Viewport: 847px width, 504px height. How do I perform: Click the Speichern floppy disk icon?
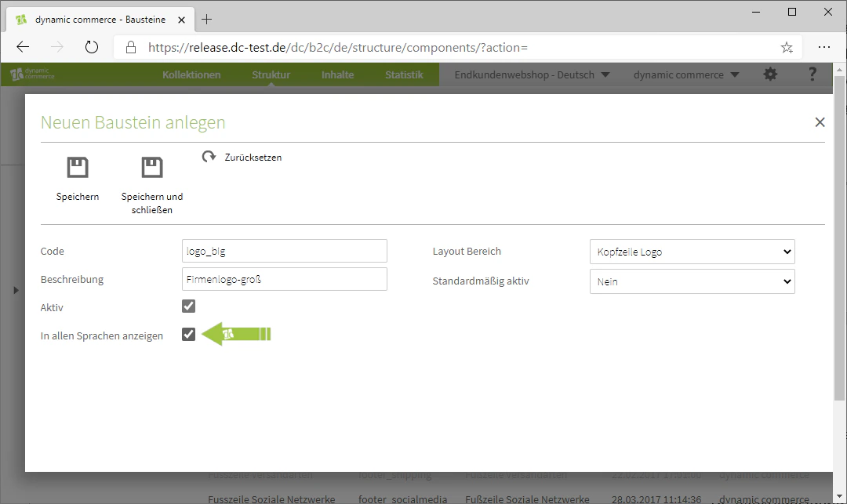(77, 167)
